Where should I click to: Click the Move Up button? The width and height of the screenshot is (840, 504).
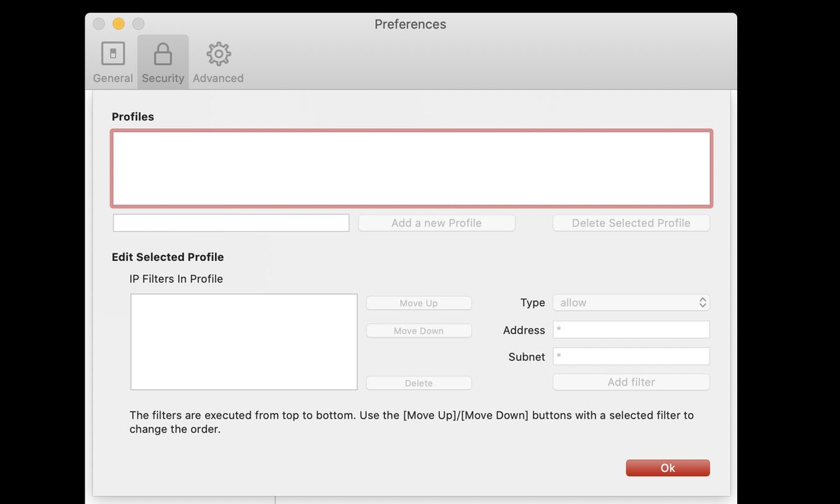tap(419, 302)
